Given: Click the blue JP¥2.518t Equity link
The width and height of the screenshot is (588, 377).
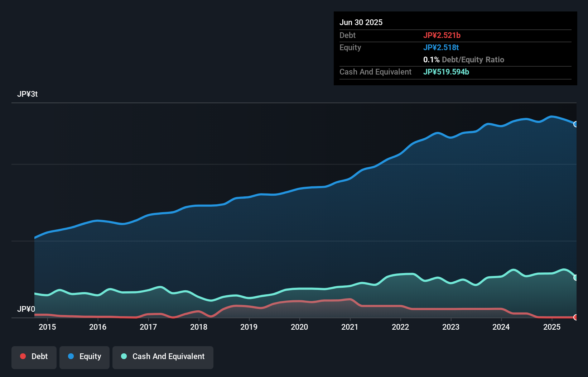Looking at the screenshot, I should click(x=441, y=47).
